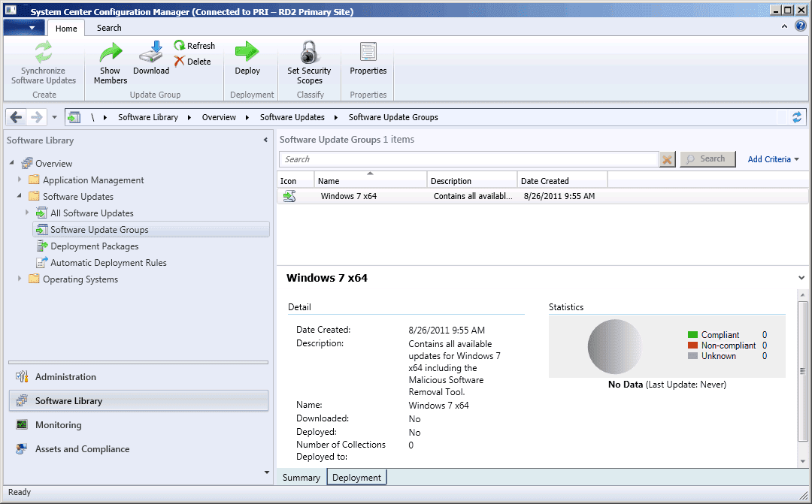Collapse the Overview tree node

click(x=12, y=163)
